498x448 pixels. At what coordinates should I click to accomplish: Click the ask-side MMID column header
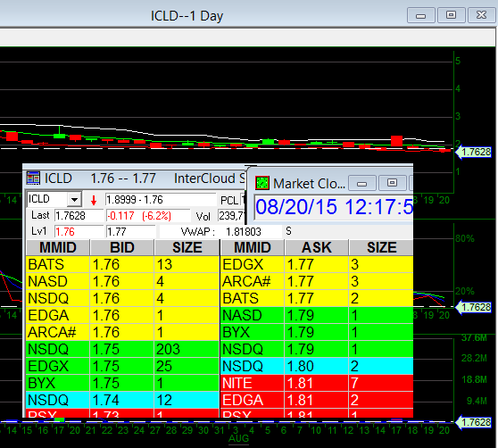click(253, 247)
